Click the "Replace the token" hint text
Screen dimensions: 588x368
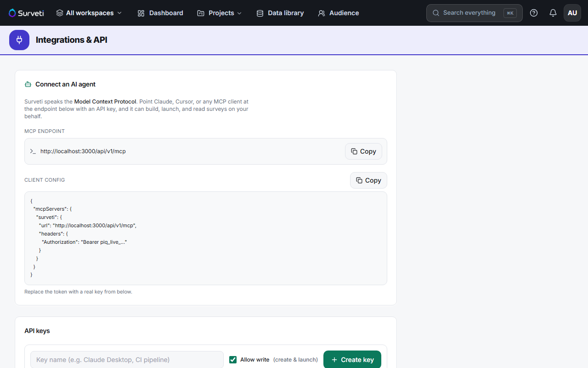pyautogui.click(x=78, y=292)
